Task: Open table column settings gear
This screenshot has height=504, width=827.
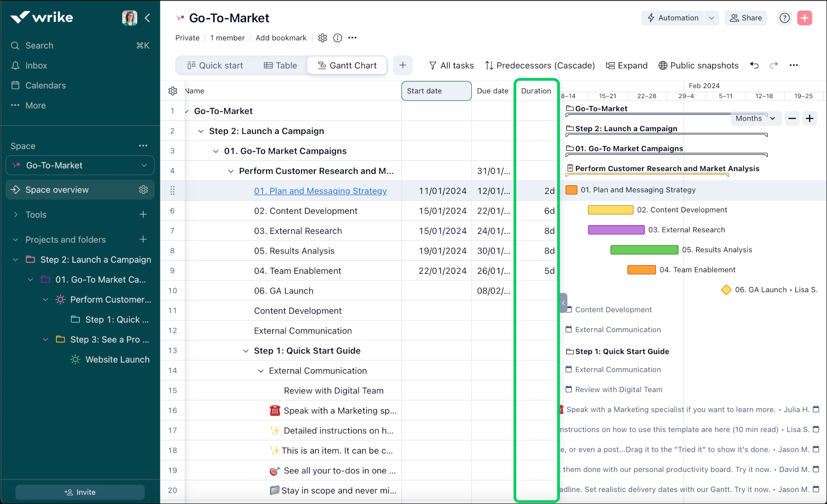Action: pos(173,91)
